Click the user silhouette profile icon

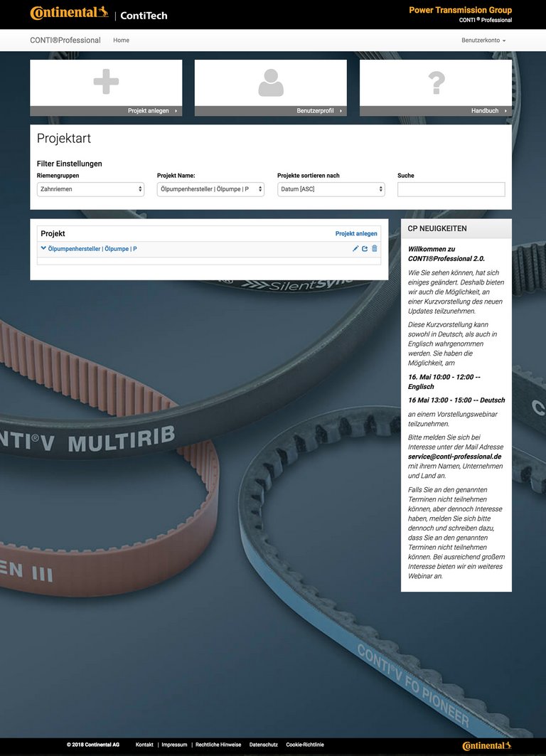[271, 82]
